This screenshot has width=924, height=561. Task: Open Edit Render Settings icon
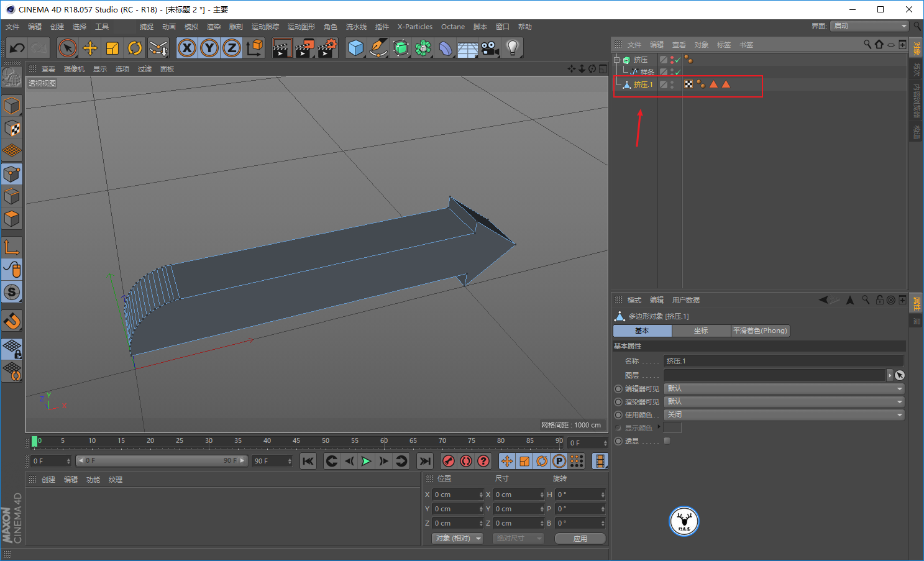pos(327,48)
